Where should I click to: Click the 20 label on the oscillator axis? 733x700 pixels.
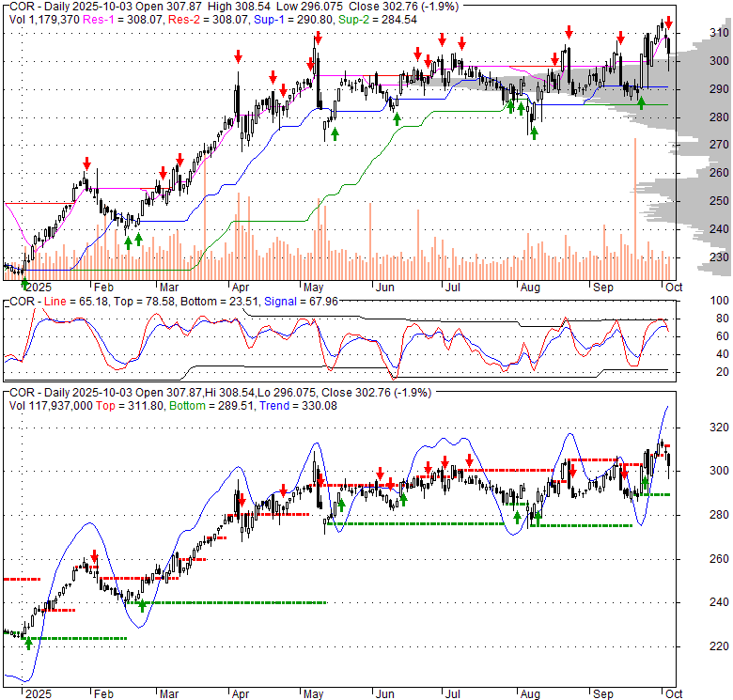(x=723, y=372)
